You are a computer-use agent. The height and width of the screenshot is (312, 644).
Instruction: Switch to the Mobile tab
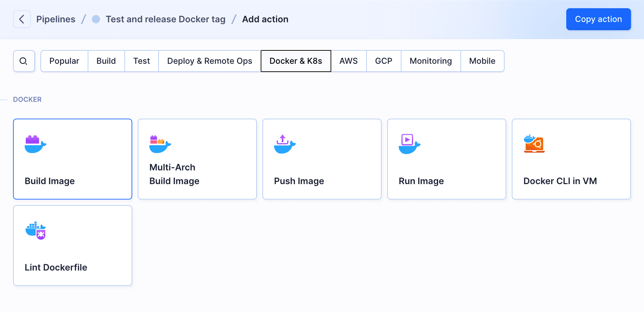coord(482,61)
